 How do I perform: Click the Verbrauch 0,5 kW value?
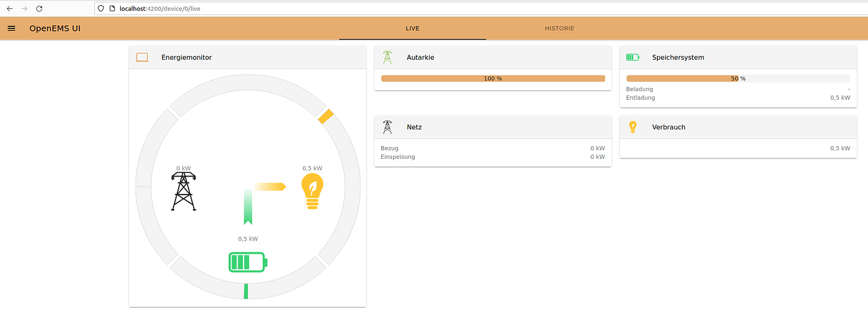pos(840,148)
